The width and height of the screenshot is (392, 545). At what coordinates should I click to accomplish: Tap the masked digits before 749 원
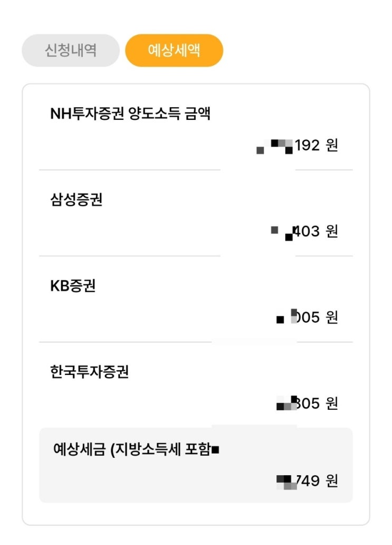[x=286, y=481]
